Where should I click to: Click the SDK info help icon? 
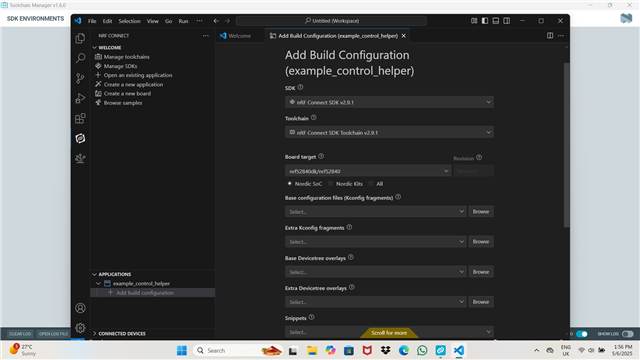coord(300,87)
